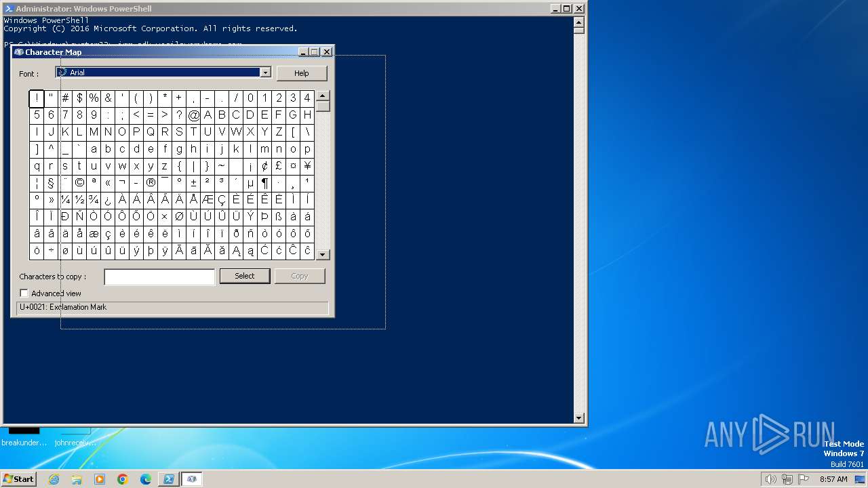Select the division ÷ sign
Screen dimensions: 868x488
pyautogui.click(x=51, y=251)
